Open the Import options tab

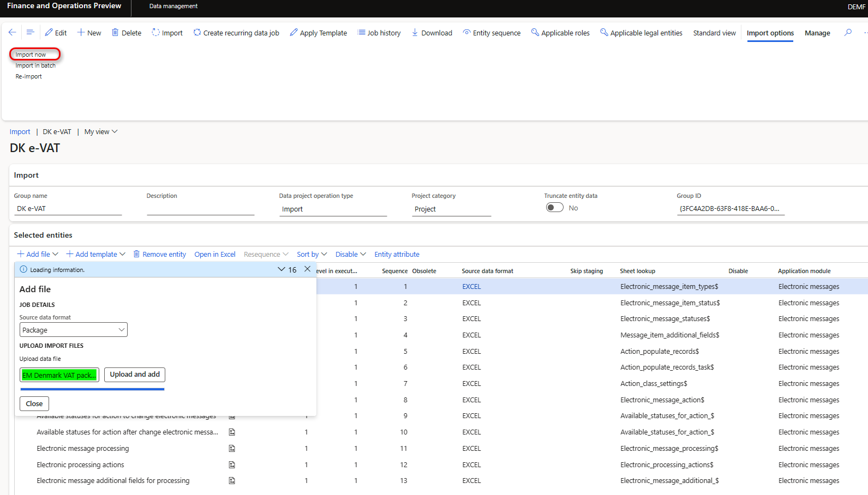[x=770, y=33]
